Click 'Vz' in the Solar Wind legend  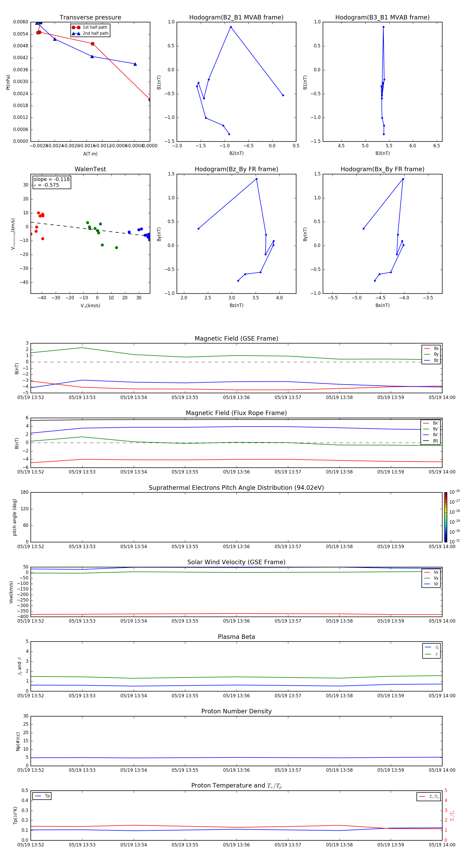[436, 584]
